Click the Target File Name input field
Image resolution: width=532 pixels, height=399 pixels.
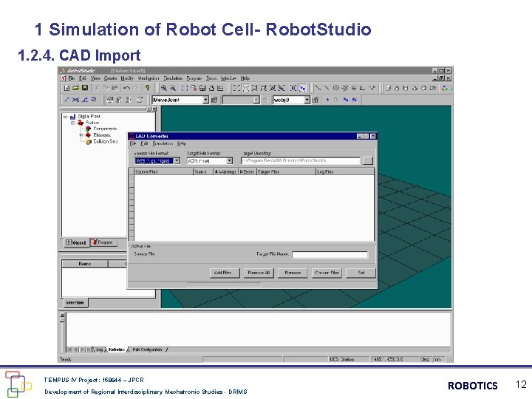point(330,254)
